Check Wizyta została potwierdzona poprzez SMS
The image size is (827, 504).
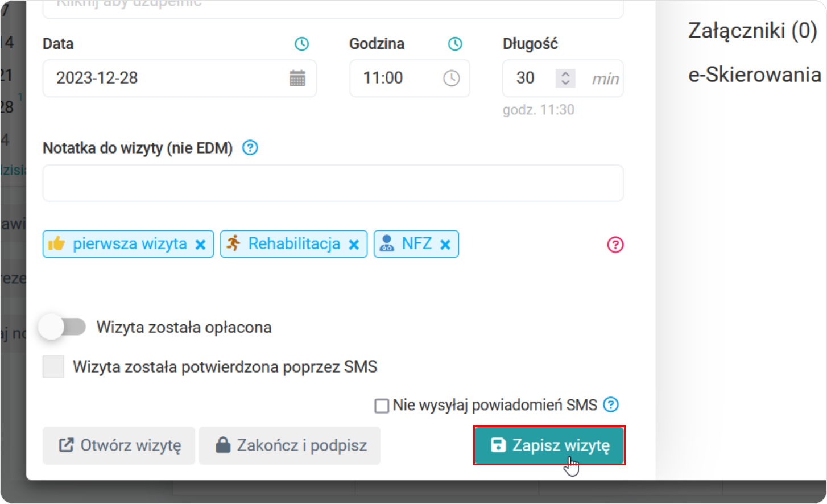53,366
